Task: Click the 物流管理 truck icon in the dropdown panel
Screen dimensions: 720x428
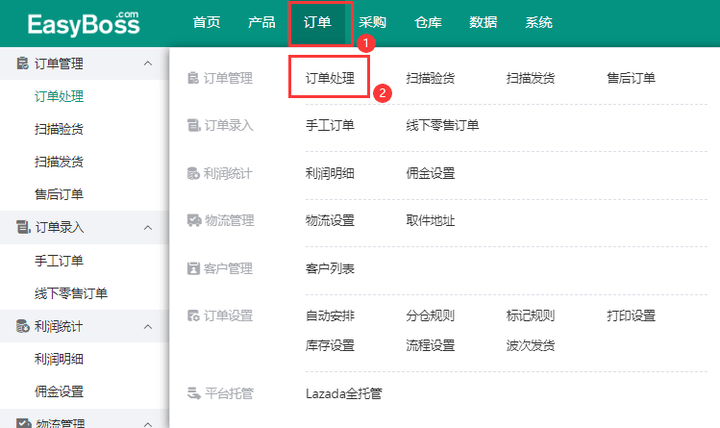Action: 193,221
